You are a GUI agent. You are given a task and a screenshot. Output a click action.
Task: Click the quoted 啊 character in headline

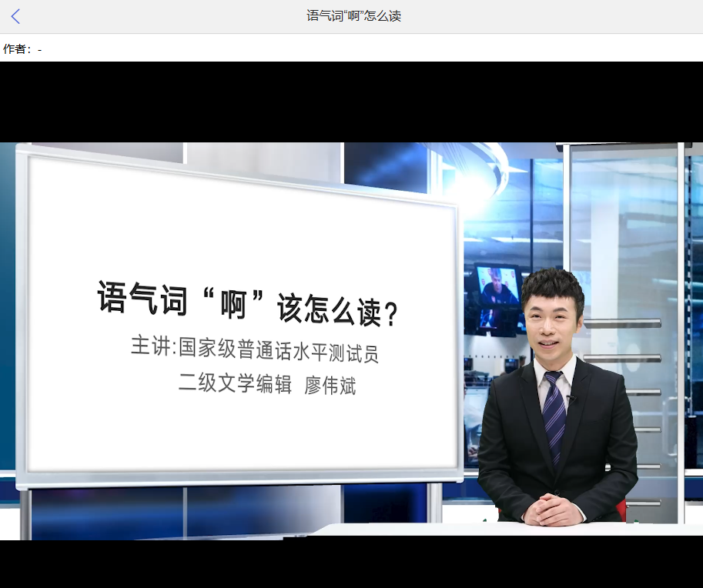pyautogui.click(x=233, y=304)
